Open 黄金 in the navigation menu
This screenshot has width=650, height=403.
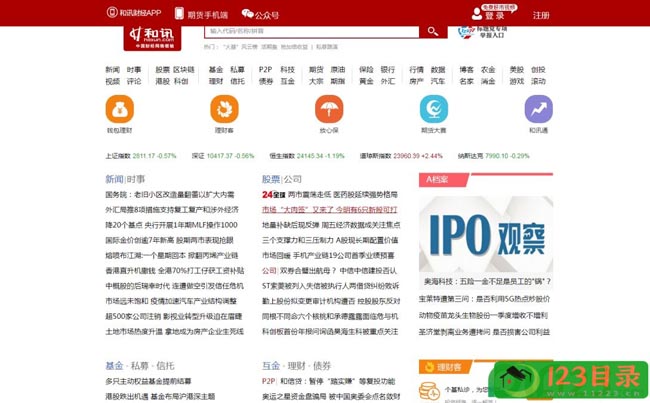(x=366, y=81)
